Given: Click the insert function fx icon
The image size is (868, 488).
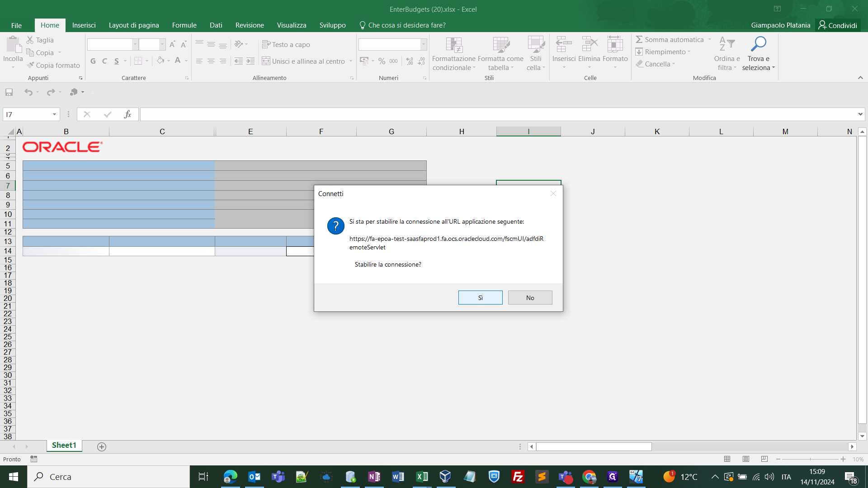Looking at the screenshot, I should tap(127, 114).
